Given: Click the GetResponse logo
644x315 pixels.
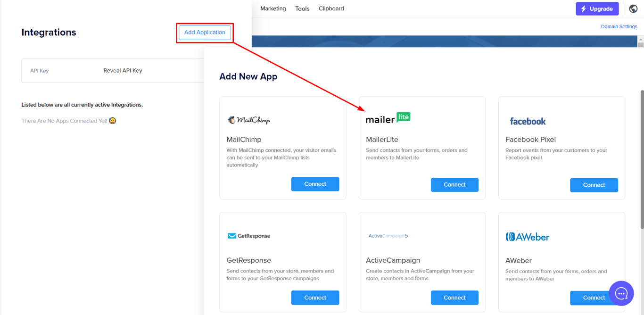Looking at the screenshot, I should (x=249, y=236).
